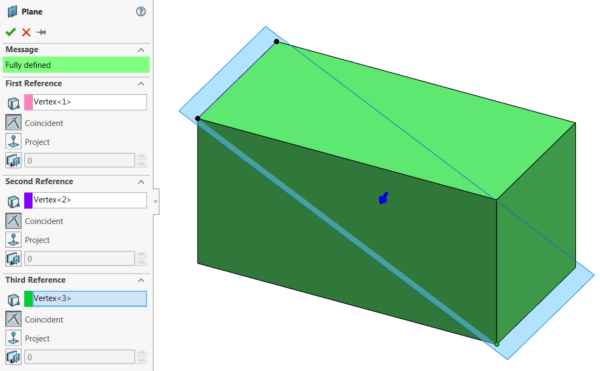Screen dimensions: 600x371
Task: Click the Third Reference offset value field
Action: [80, 357]
